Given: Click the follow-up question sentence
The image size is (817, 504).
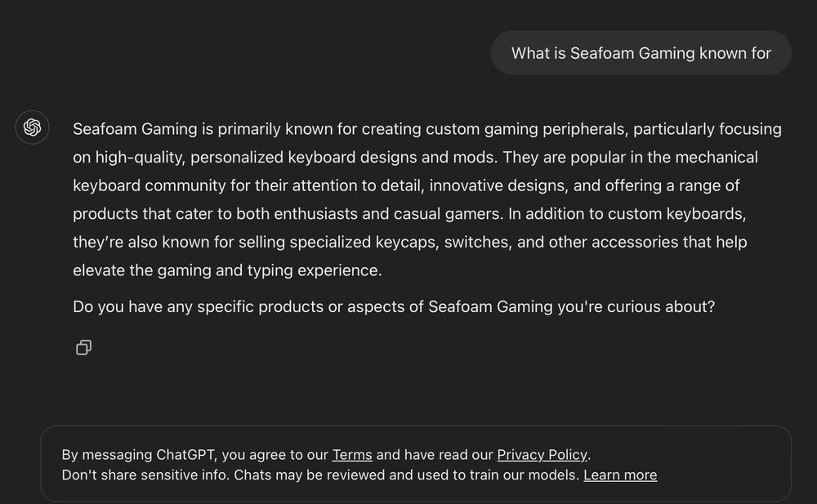Looking at the screenshot, I should click(393, 306).
